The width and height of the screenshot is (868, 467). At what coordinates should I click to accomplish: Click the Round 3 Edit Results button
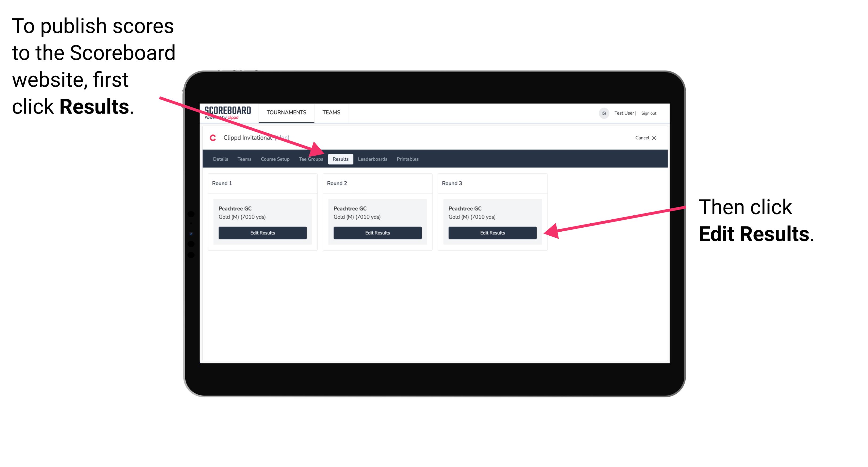click(492, 233)
